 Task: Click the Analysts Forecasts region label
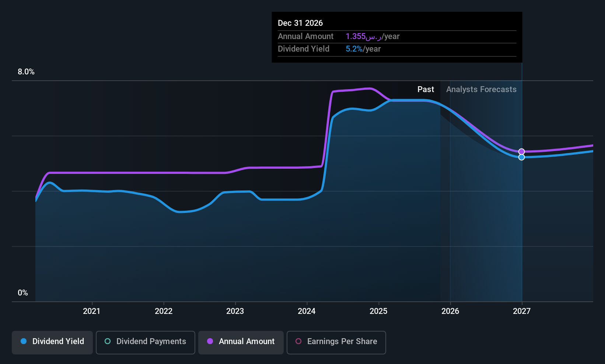pos(481,90)
